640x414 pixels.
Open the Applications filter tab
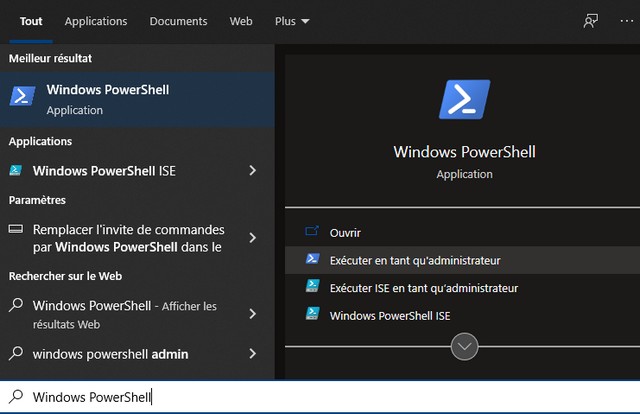[96, 21]
